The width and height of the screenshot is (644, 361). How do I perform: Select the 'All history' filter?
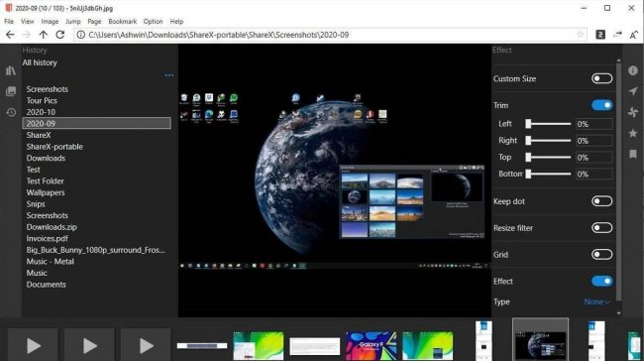point(40,62)
